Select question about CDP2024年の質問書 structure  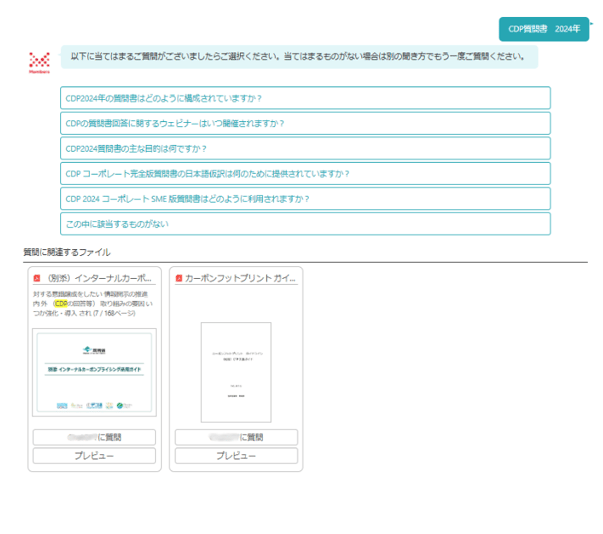(x=305, y=98)
